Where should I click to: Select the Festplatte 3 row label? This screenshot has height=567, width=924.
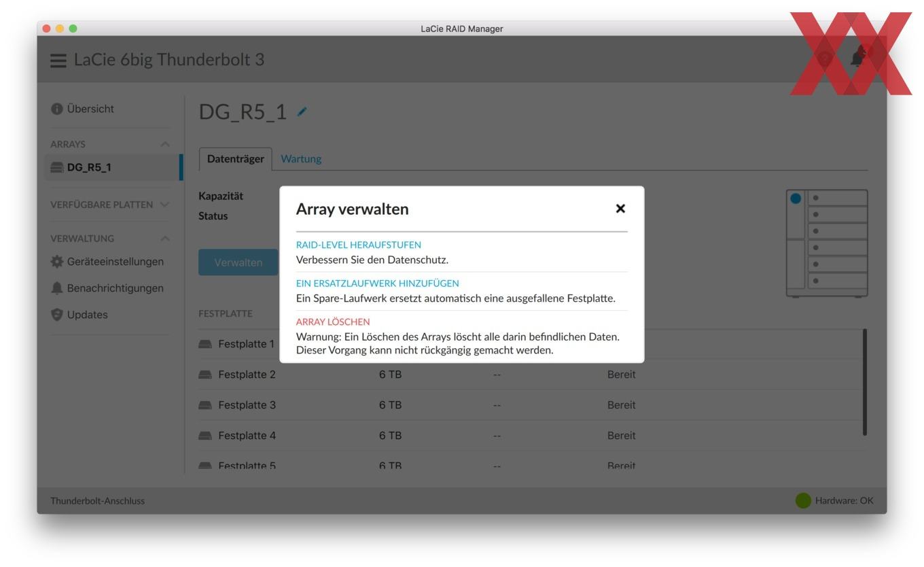tap(247, 405)
